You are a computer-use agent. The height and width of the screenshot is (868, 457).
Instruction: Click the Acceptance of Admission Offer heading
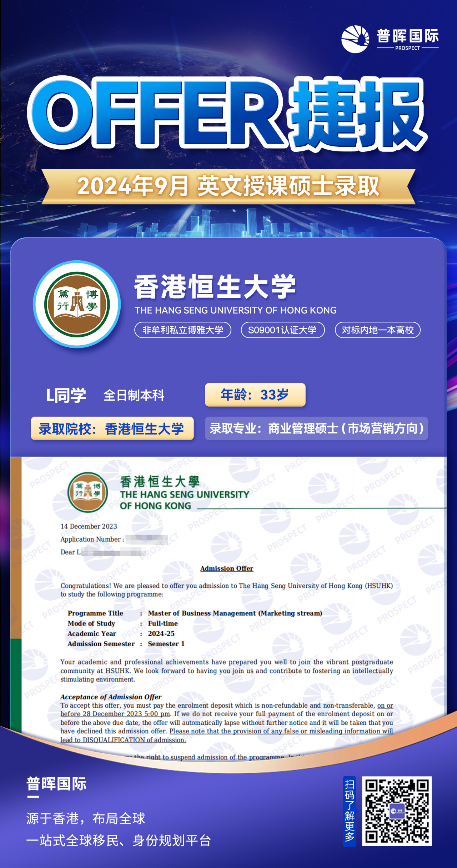(111, 697)
